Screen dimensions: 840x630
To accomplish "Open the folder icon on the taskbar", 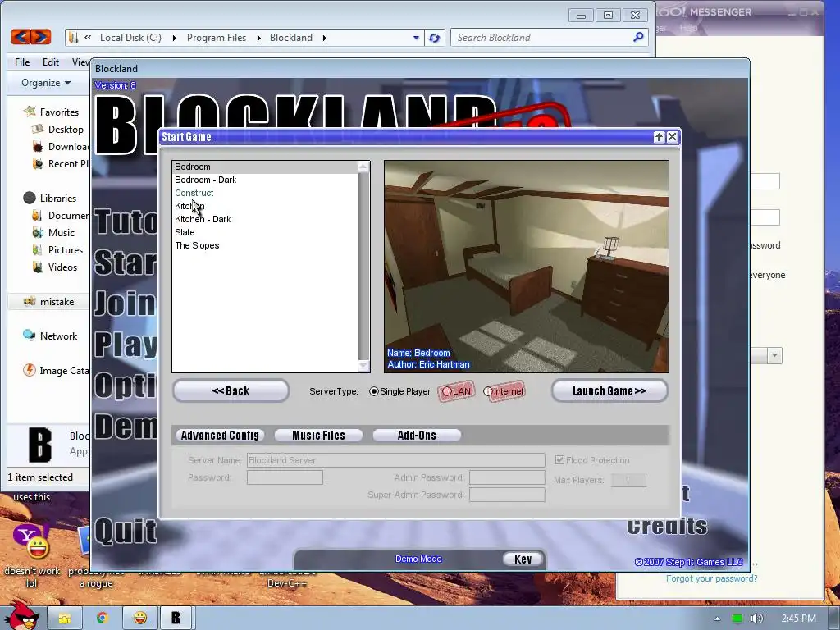I will coord(65,619).
